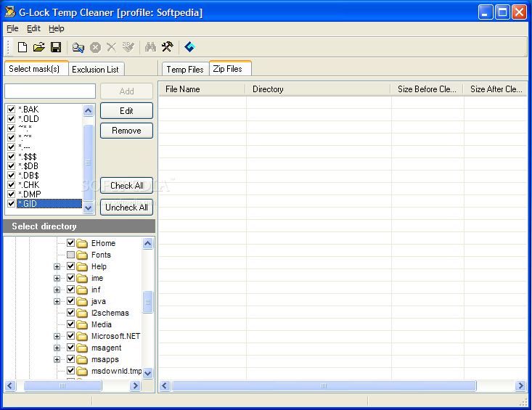Expand the msapps folder node
This screenshot has width=532, height=410.
point(57,359)
